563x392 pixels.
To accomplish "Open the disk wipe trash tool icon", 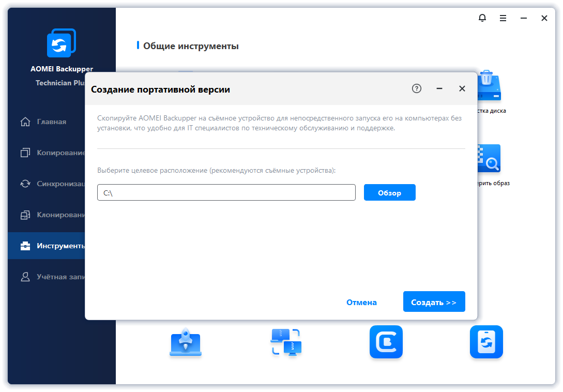I will click(x=489, y=85).
